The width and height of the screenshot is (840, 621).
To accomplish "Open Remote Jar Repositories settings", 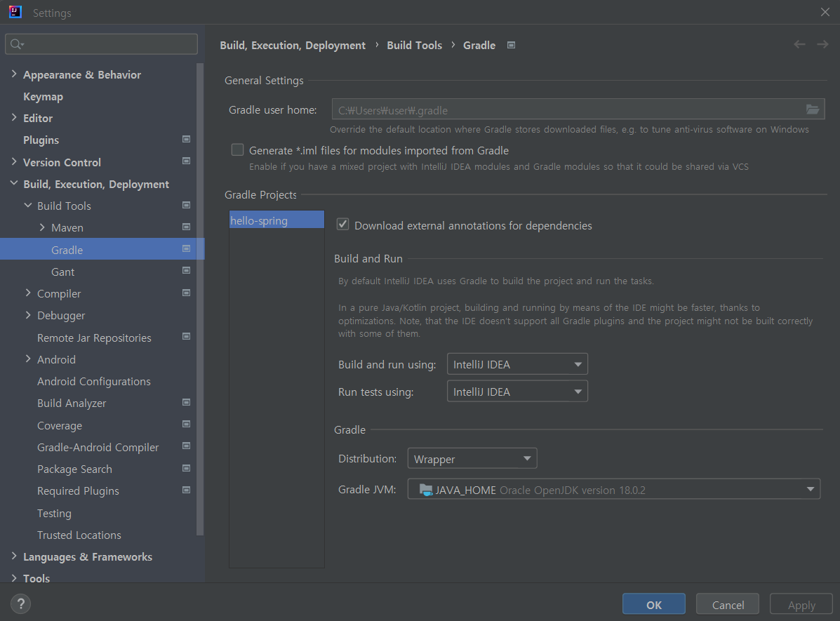I will coord(94,338).
